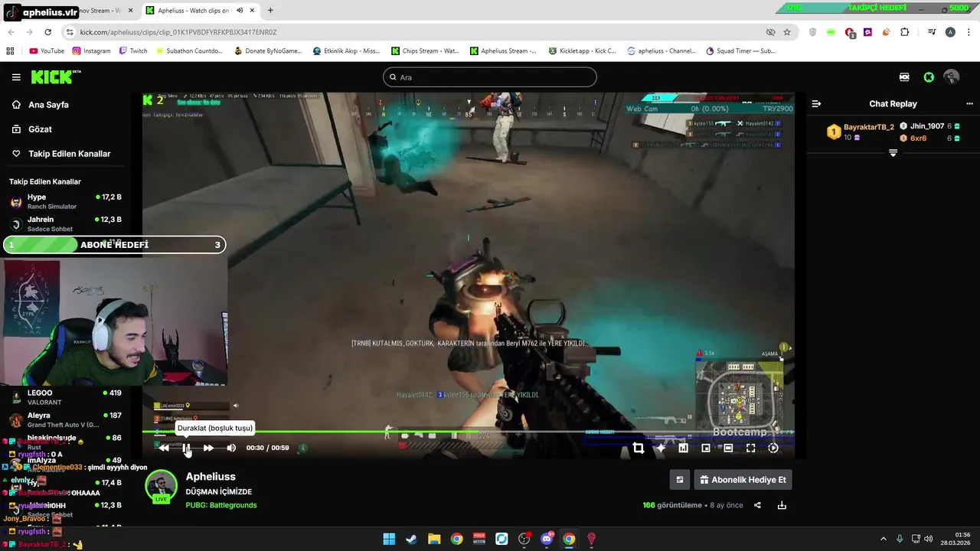Screen dimensions: 980x551
Task: Open the stats chart icon in player
Action: coord(683,448)
